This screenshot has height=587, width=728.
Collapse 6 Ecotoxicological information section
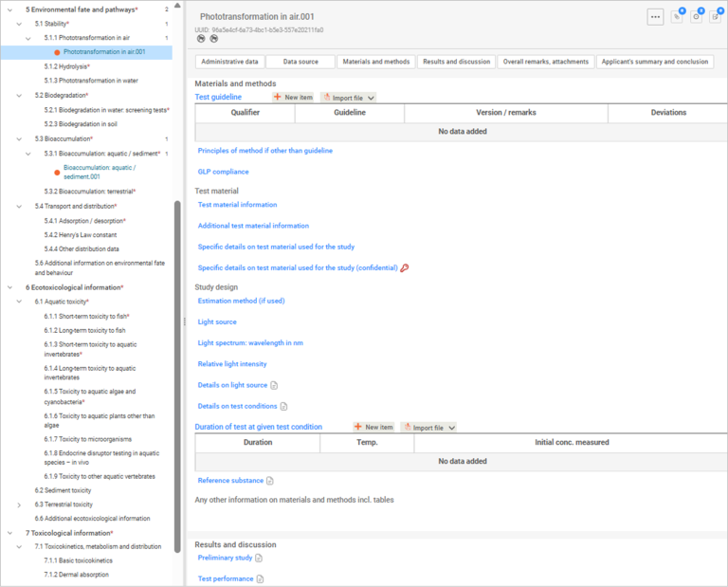pyautogui.click(x=9, y=287)
